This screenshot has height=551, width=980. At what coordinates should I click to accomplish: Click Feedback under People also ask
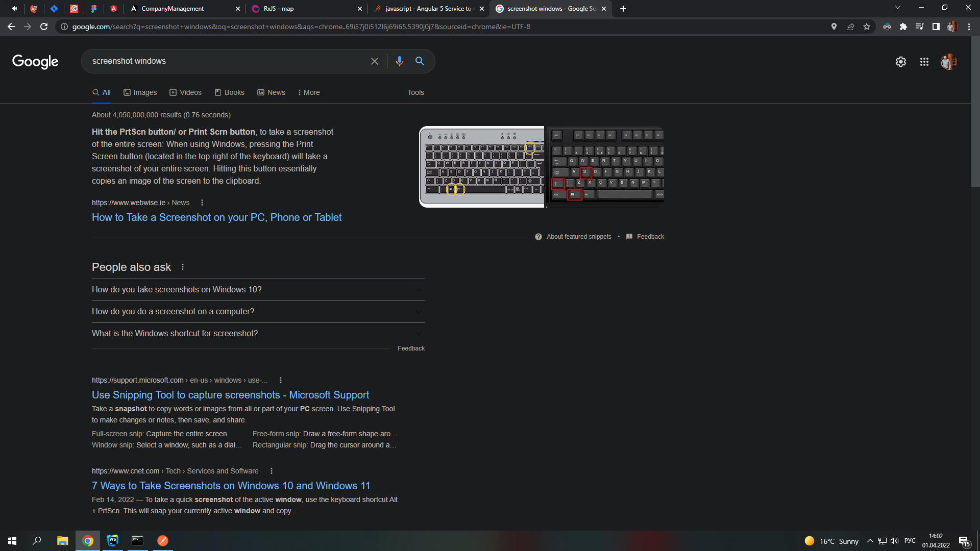411,348
